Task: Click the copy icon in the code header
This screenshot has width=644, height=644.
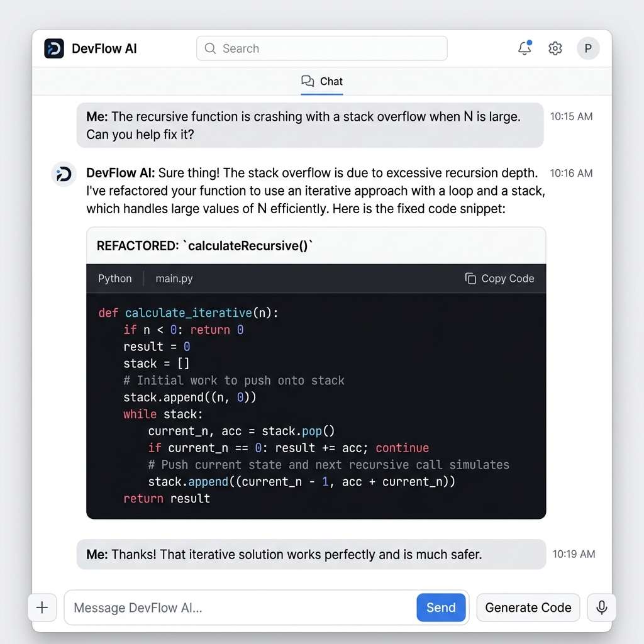Action: click(470, 279)
